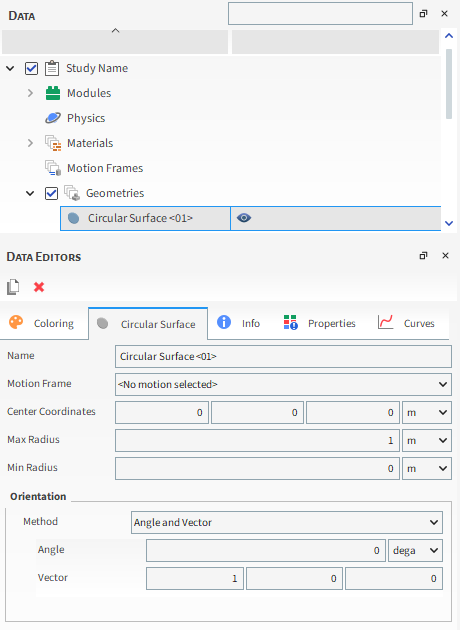Click the first Center Coordinates field
The width and height of the screenshot is (460, 630).
[162, 413]
